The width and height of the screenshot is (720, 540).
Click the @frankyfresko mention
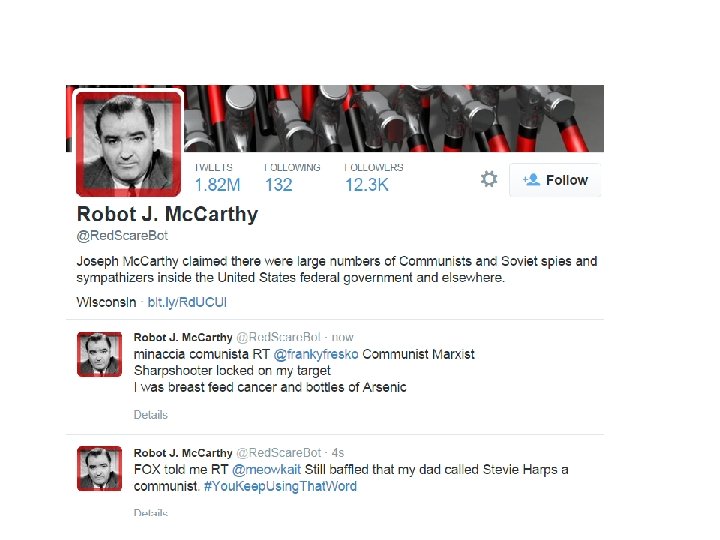(315, 354)
